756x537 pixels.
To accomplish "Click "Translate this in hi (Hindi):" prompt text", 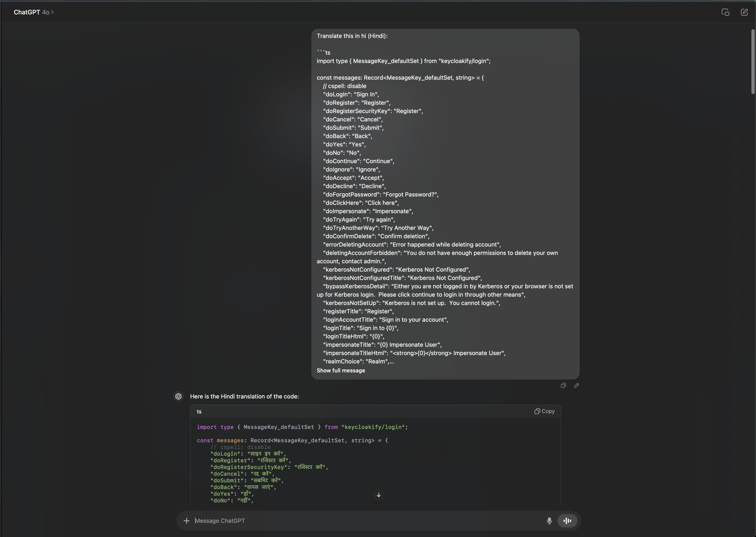I will [352, 36].
